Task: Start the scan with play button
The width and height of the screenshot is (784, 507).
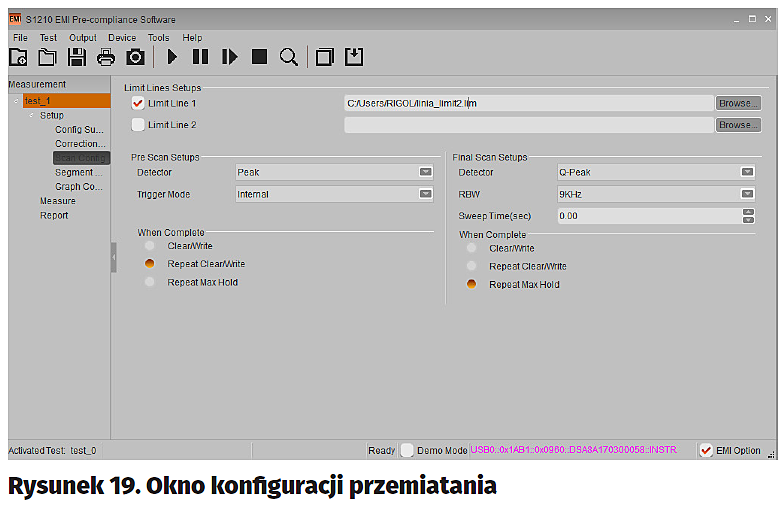Action: click(172, 57)
